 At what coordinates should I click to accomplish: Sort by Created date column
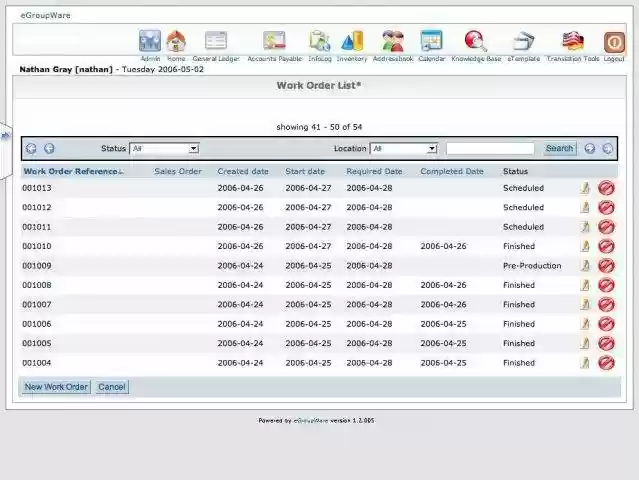[x=243, y=172]
